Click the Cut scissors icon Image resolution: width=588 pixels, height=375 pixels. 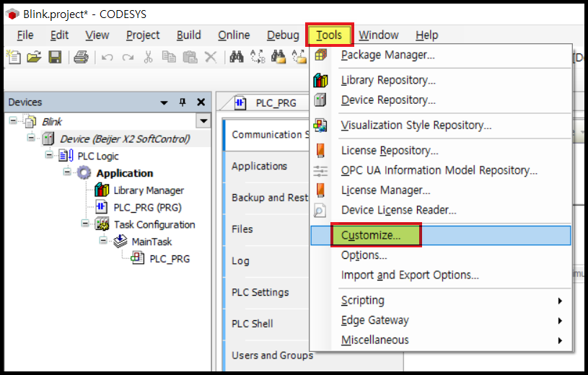click(x=149, y=58)
